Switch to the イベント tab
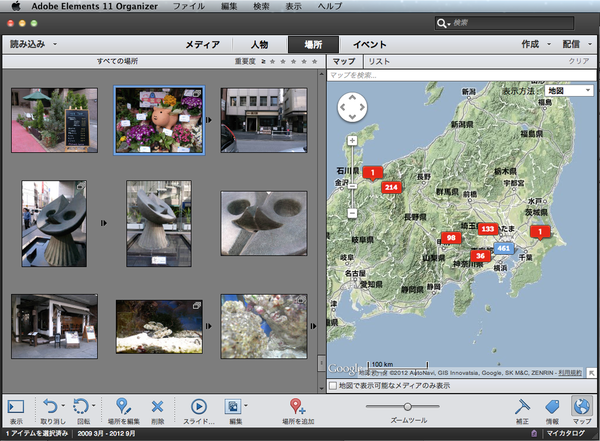The height and width of the screenshot is (441, 600). click(x=369, y=44)
